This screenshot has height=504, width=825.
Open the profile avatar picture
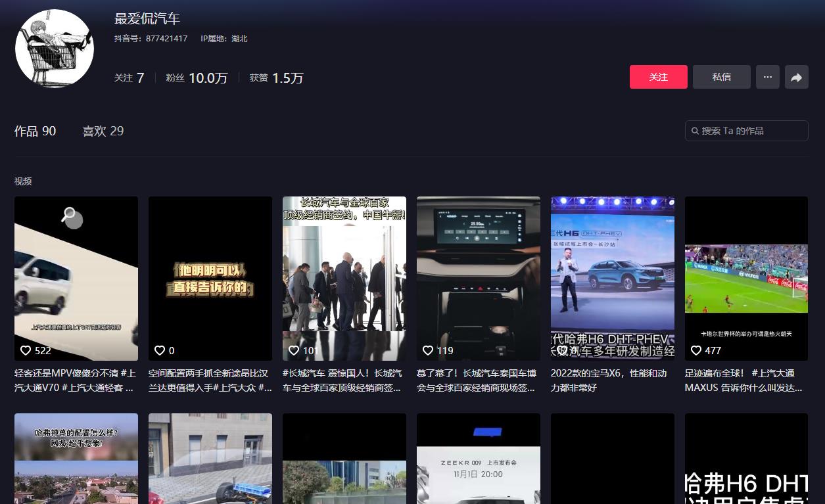pyautogui.click(x=55, y=48)
